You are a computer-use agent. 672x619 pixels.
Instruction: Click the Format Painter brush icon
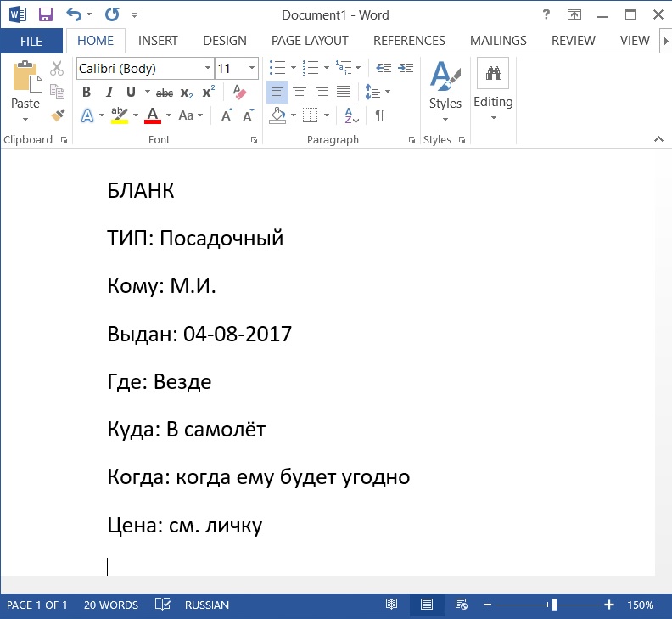[x=58, y=115]
